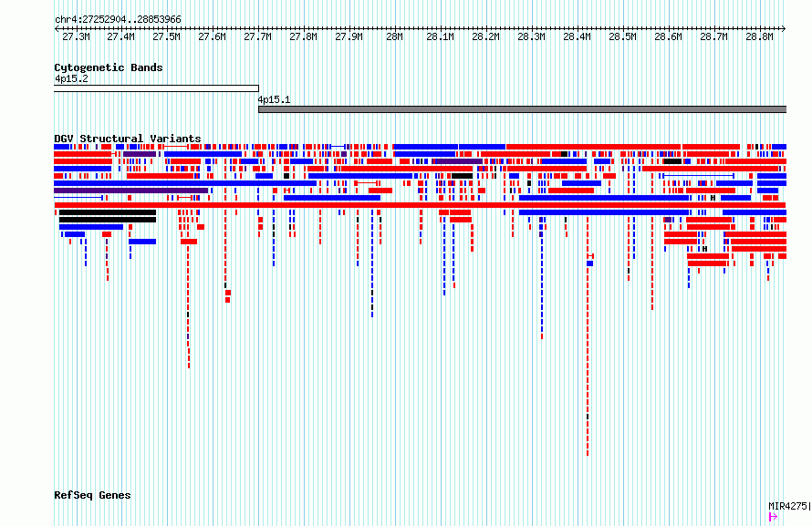Click the 28.2M ruler tick label
This screenshot has height=526, width=812.
coord(485,36)
